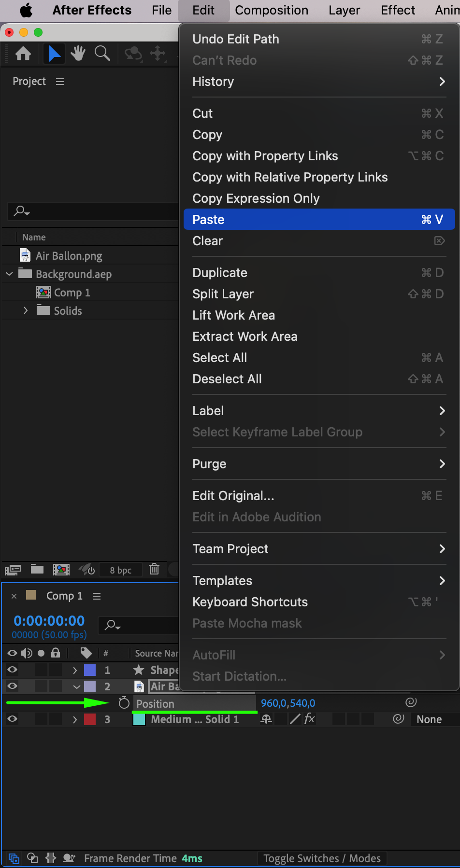Toggle visibility eye of layer 2 Air Balloon
The height and width of the screenshot is (868, 460).
click(12, 686)
